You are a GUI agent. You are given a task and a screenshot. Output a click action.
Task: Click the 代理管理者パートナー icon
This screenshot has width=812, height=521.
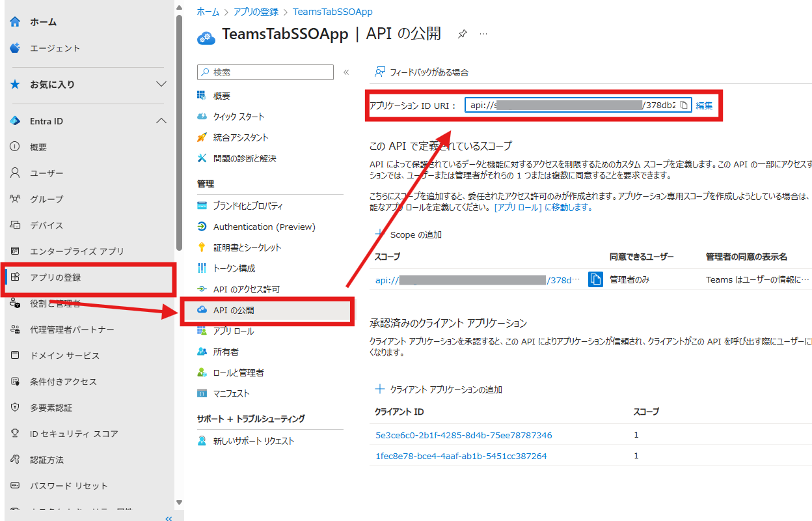[15, 330]
